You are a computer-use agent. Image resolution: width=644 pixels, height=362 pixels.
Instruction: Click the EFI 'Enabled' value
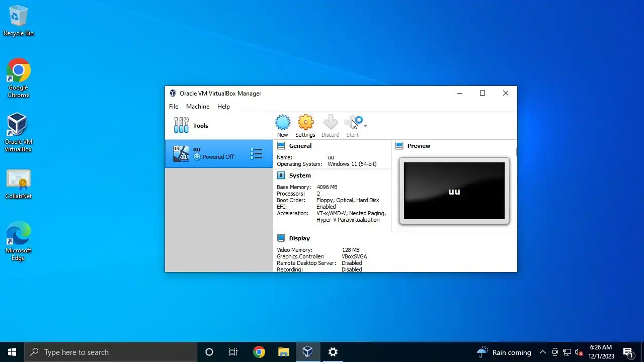click(326, 207)
